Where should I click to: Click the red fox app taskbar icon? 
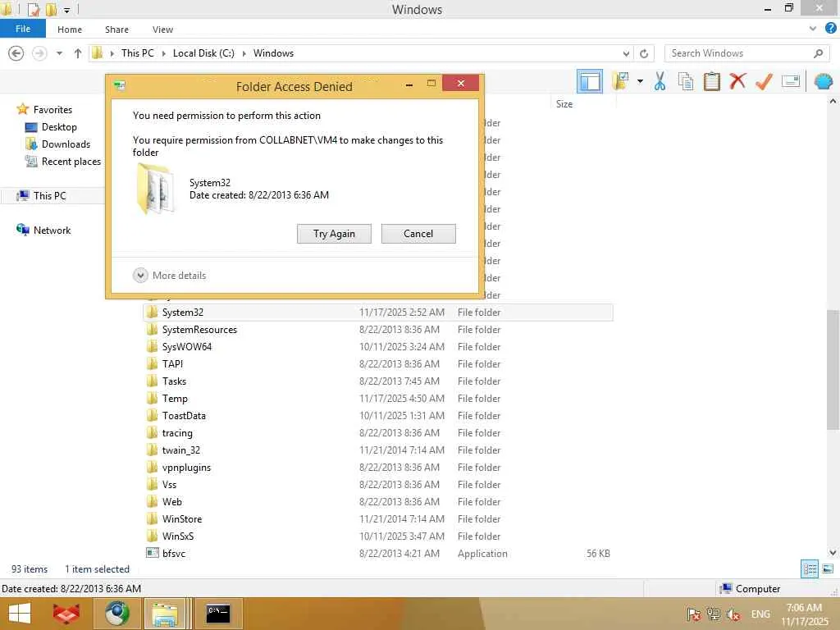point(66,614)
